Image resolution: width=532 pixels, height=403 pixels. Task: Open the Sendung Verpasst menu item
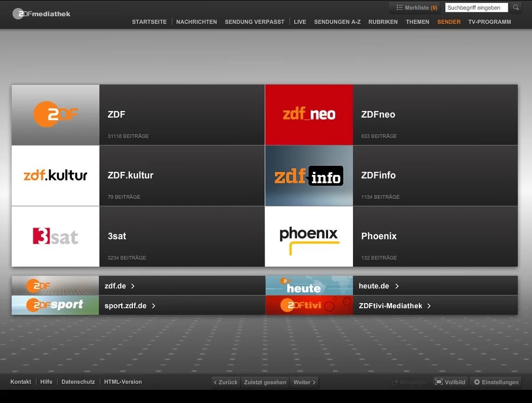point(255,22)
